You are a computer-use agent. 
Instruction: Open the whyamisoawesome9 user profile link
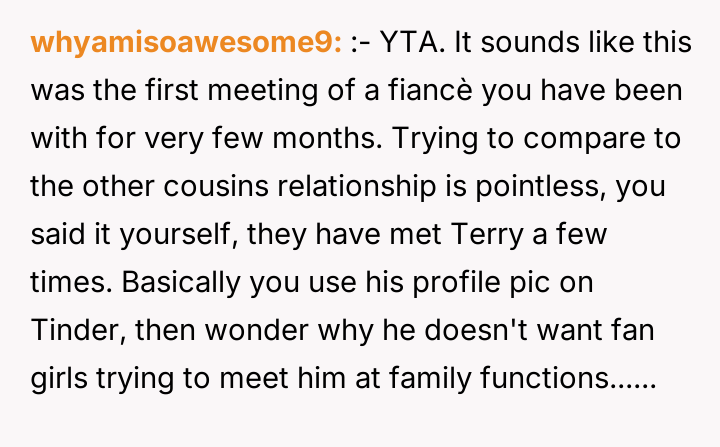pos(188,43)
